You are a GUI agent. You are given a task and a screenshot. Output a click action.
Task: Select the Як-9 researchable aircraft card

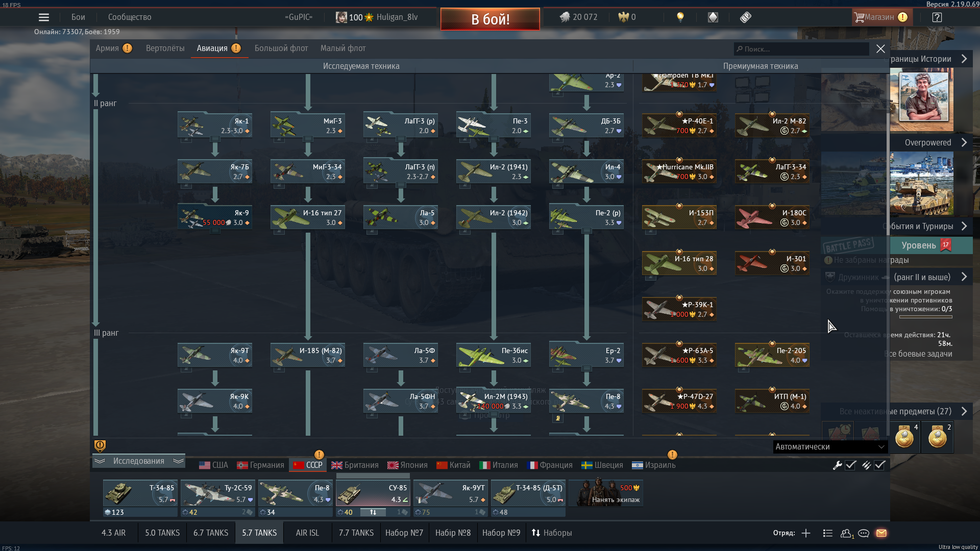(215, 217)
